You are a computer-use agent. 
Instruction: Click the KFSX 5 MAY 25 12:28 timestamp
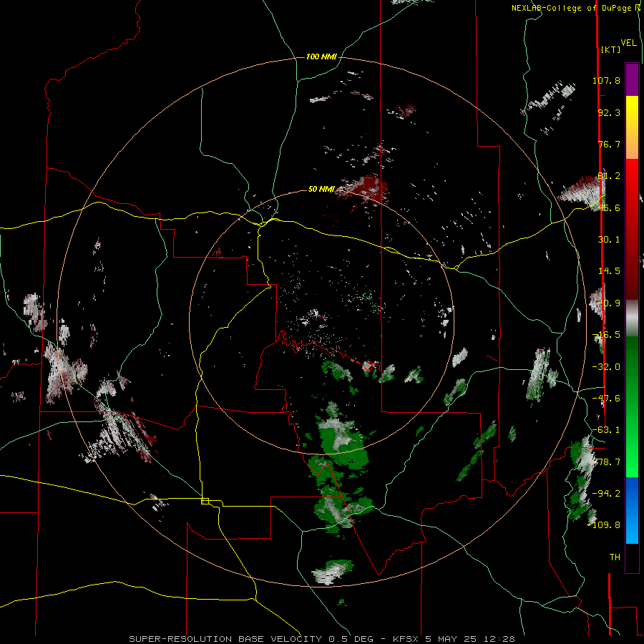pyautogui.click(x=454, y=639)
